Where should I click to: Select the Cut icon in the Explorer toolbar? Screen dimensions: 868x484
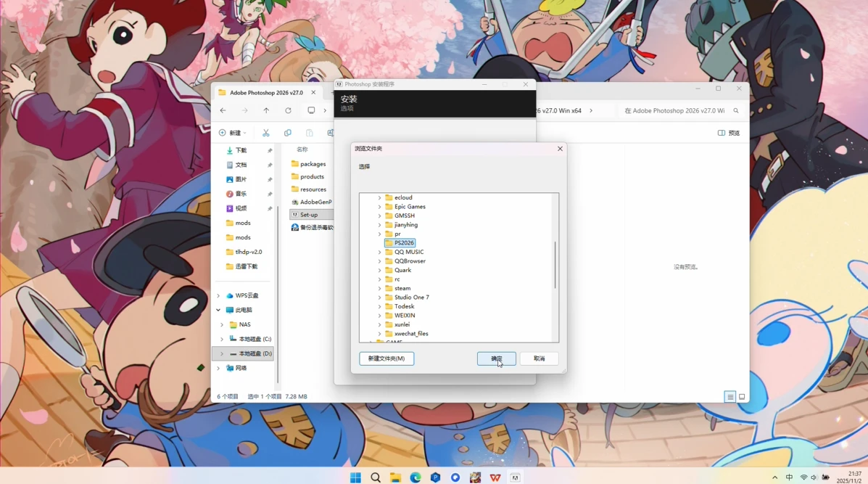(266, 133)
